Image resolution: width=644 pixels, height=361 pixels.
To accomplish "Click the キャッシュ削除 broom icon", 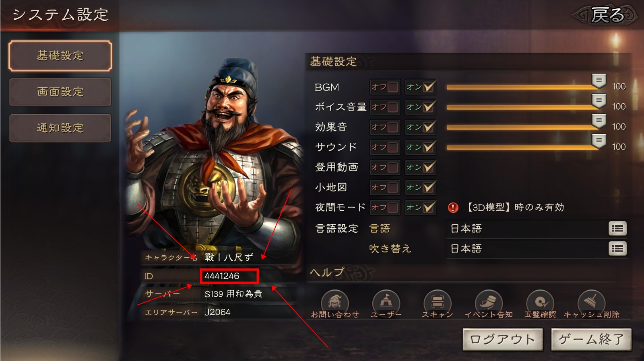I will click(x=591, y=302).
